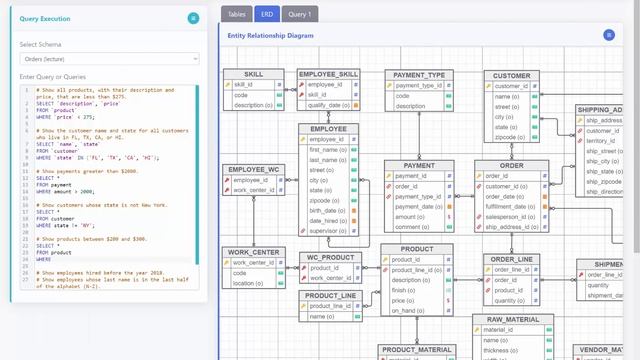Image resolution: width=640 pixels, height=360 pixels.
Task: Click the zipcode (o) field in CUSTOMER
Action: tap(510, 137)
